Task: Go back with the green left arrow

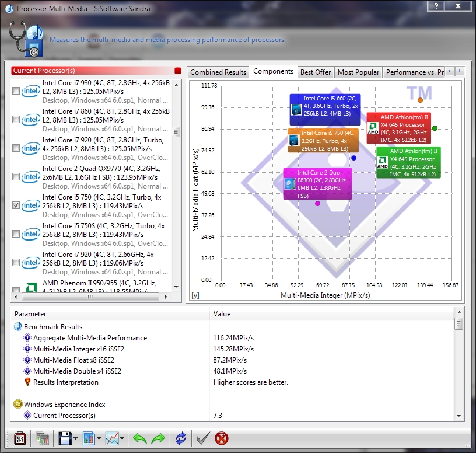Action: point(140,438)
